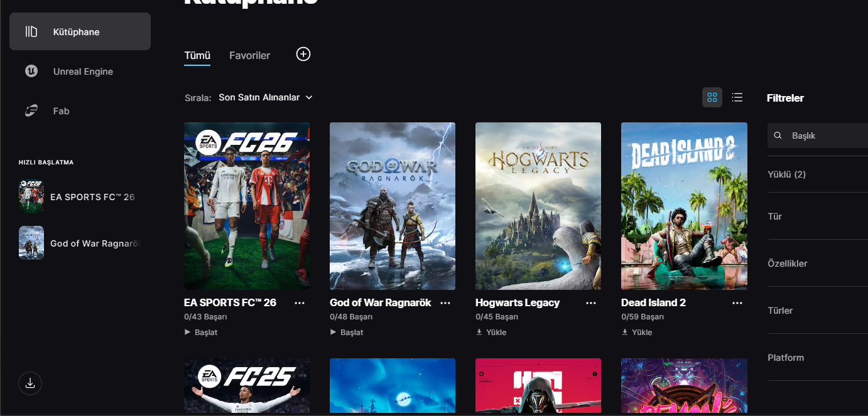Click Yükle under Hogwarts Legacy
The height and width of the screenshot is (416, 868).
(x=491, y=333)
